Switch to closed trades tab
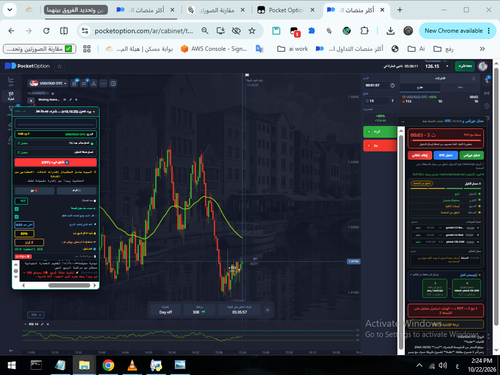Image resolution: width=500 pixels, height=375 pixels. pos(460,87)
